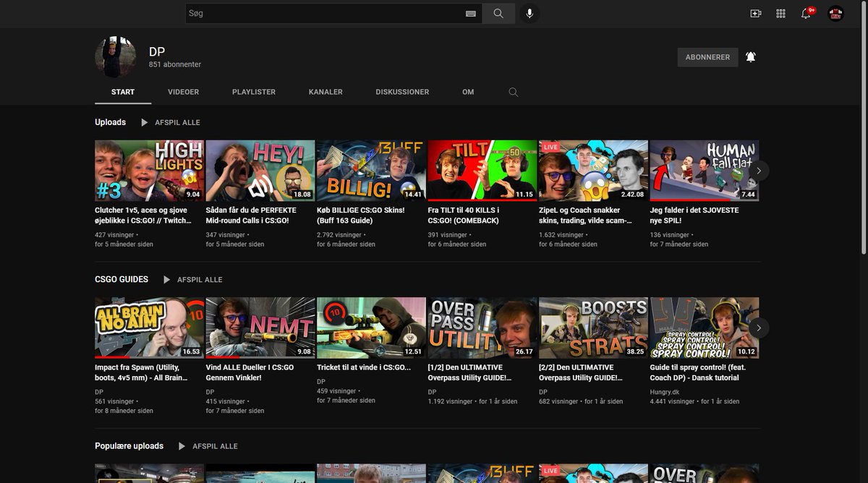Play all Uploads via play icon

click(x=145, y=123)
